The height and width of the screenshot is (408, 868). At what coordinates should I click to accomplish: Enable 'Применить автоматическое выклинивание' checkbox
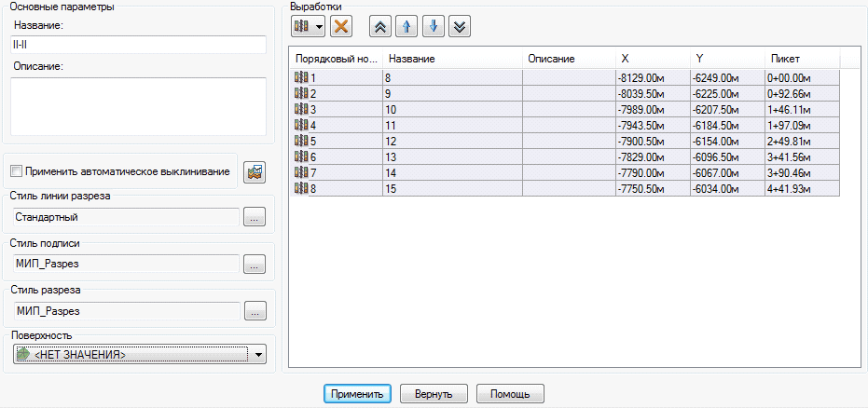[x=16, y=171]
